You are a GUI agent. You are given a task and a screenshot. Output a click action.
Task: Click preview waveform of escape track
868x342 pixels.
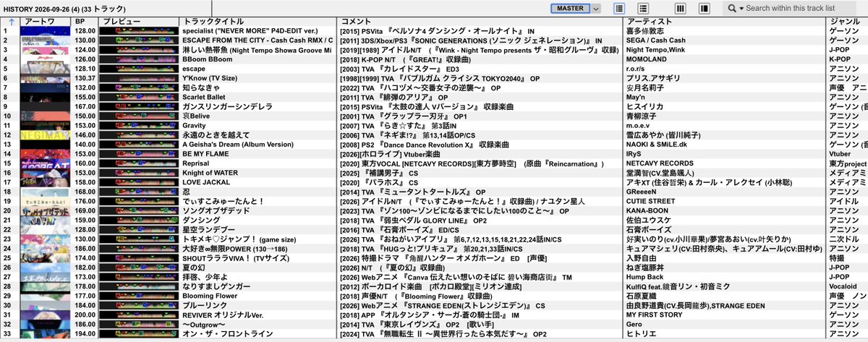coord(140,69)
